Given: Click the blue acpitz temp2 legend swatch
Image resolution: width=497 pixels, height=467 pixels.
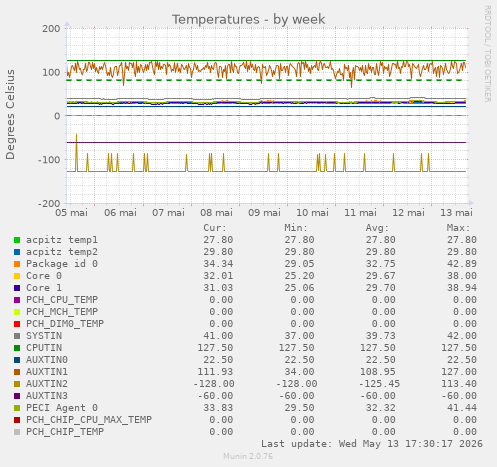Looking at the screenshot, I should 17,252.
